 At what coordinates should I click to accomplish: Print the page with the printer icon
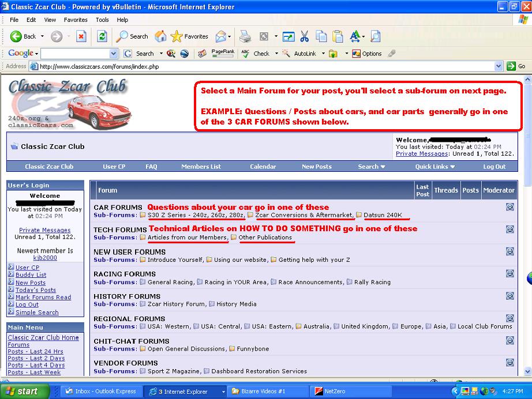tap(245, 36)
